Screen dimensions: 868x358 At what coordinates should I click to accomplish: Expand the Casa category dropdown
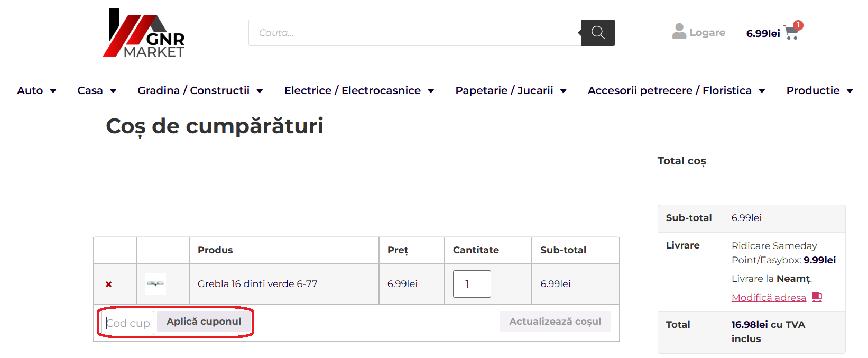tap(113, 91)
